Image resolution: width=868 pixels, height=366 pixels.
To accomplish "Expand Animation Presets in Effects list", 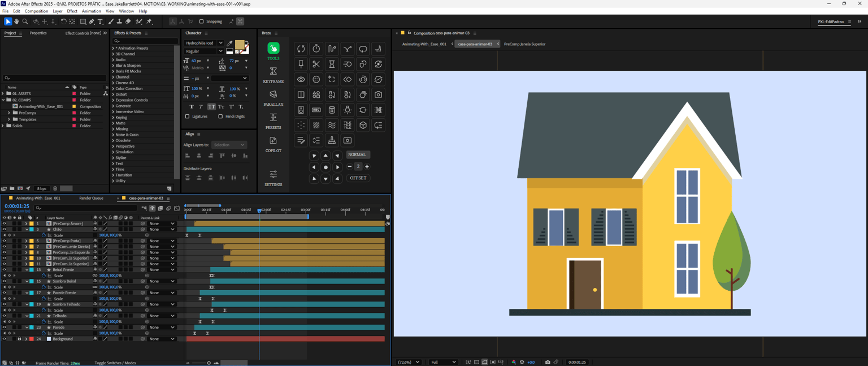I will pos(113,48).
